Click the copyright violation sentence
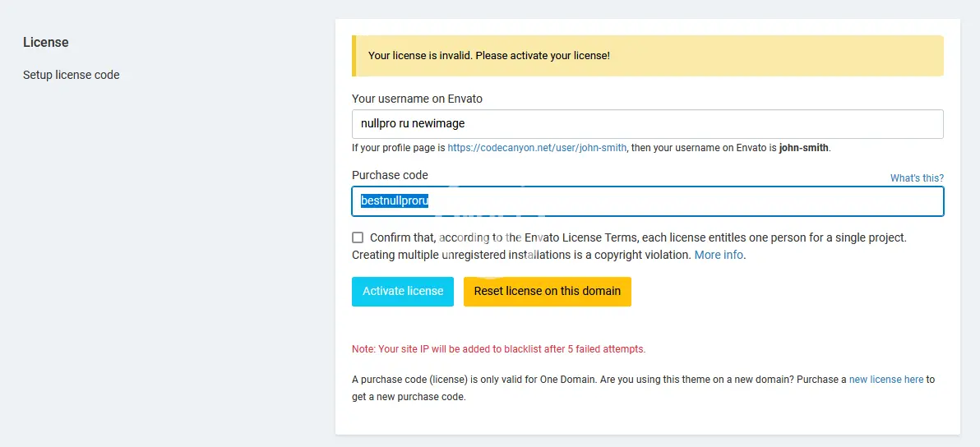 click(x=521, y=255)
